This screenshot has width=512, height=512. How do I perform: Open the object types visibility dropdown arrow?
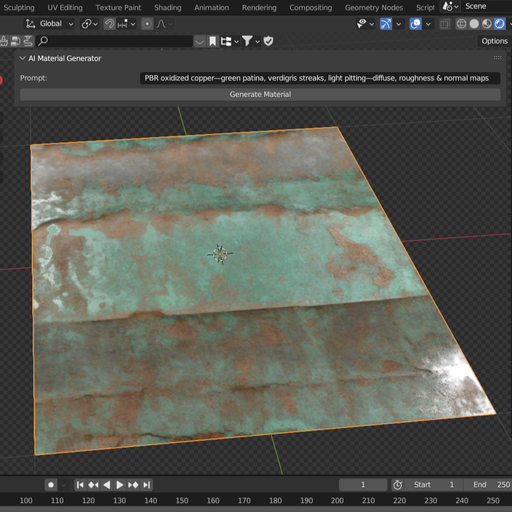click(371, 24)
